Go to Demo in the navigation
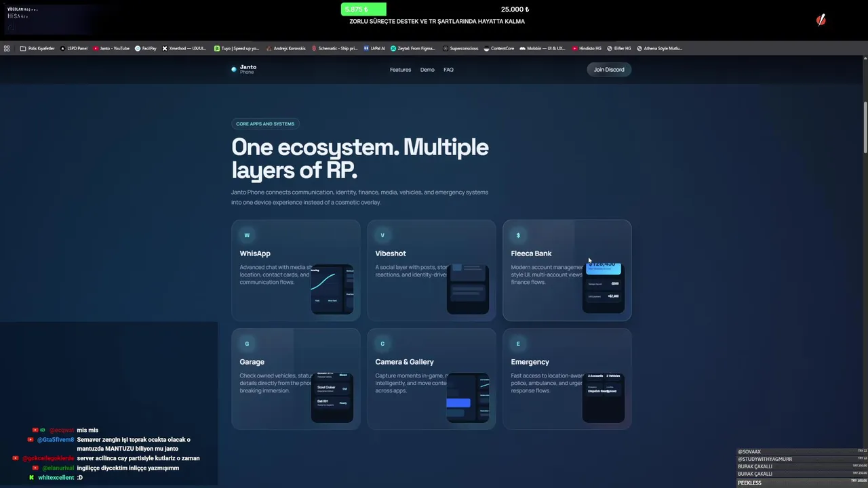The image size is (868, 488). [427, 70]
